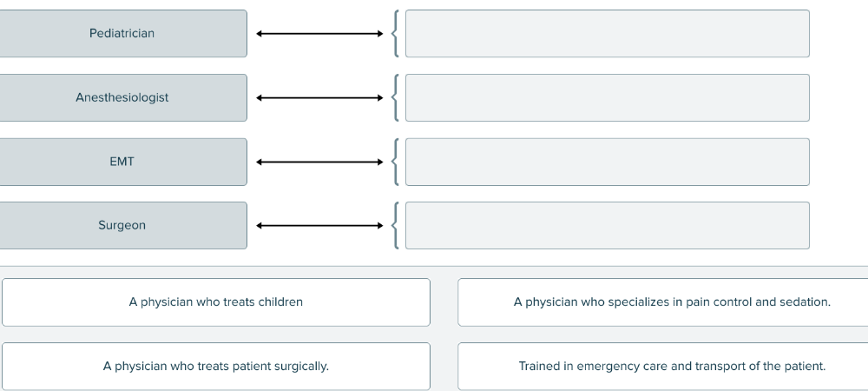The height and width of the screenshot is (391, 868).
Task: Select the Surgeon term box
Action: (122, 226)
